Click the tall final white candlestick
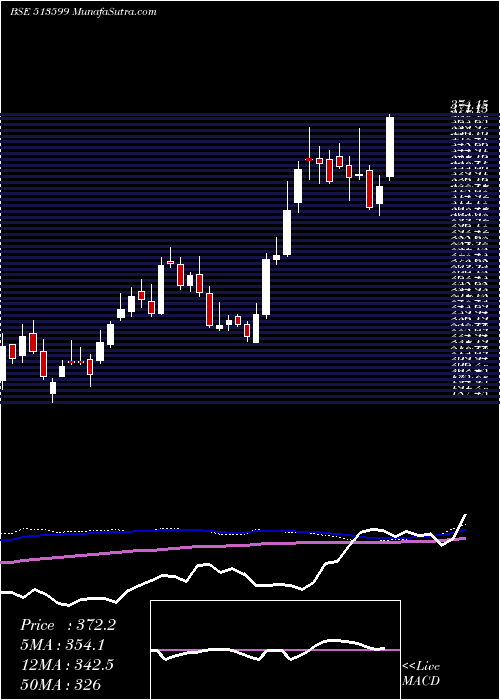Screen dimensions: 500x700 click(x=390, y=147)
